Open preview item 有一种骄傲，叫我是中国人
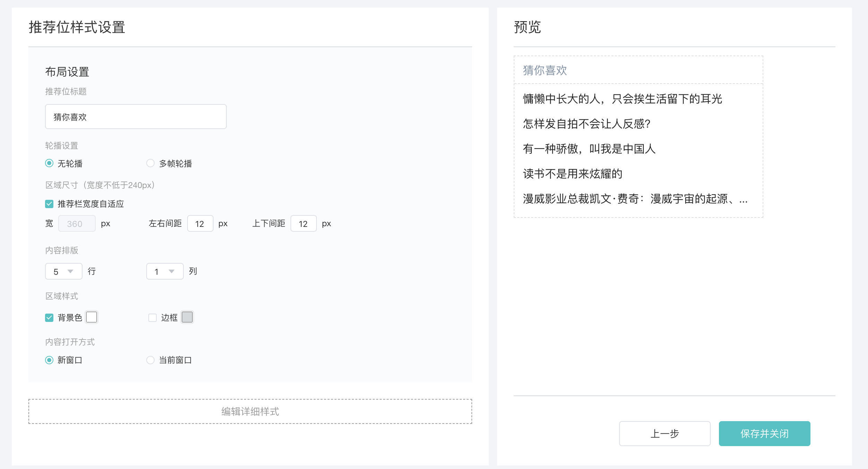Viewport: 868px width, 469px height. (x=589, y=149)
